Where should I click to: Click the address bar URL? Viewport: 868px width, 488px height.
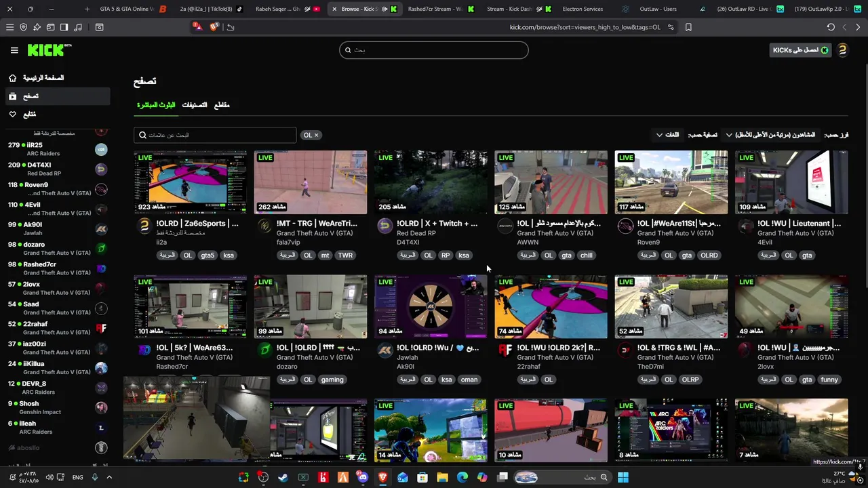click(585, 27)
